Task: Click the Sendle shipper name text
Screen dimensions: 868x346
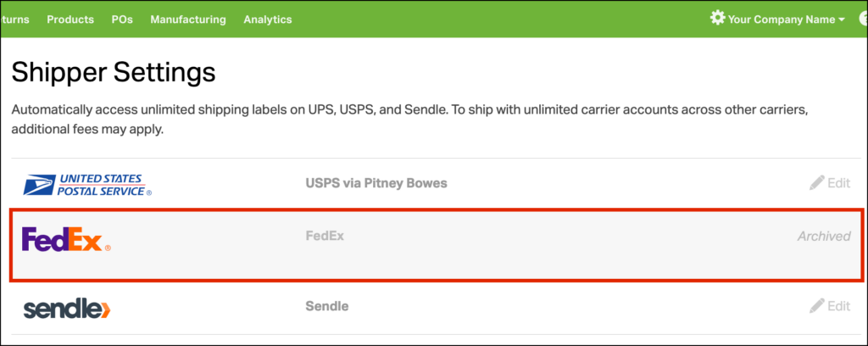Action: pos(326,305)
